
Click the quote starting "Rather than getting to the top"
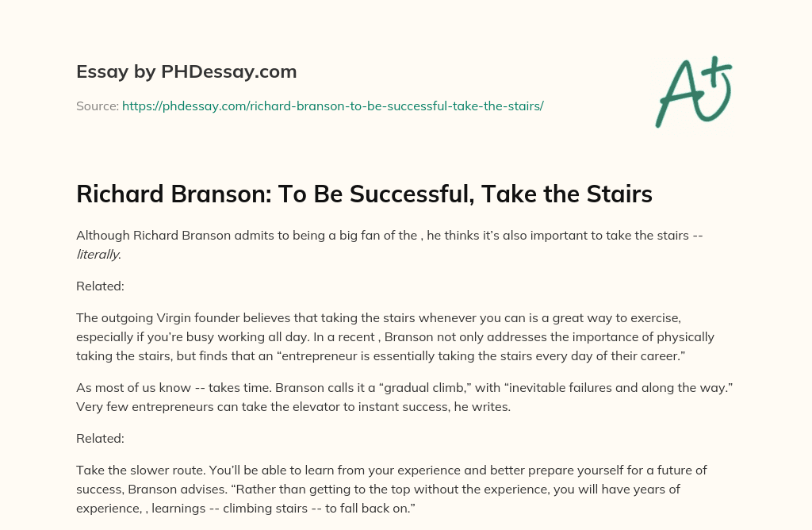[x=476, y=489]
